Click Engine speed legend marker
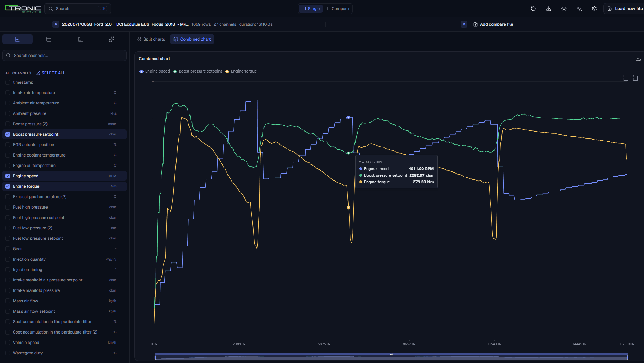The image size is (644, 363). pyautogui.click(x=141, y=71)
